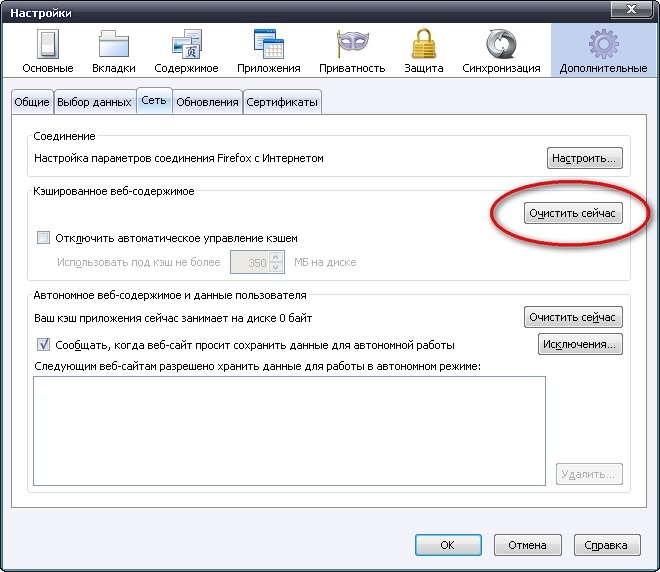Viewport: 660px width, 572px height.
Task: Confirm settings with OK
Action: [448, 545]
